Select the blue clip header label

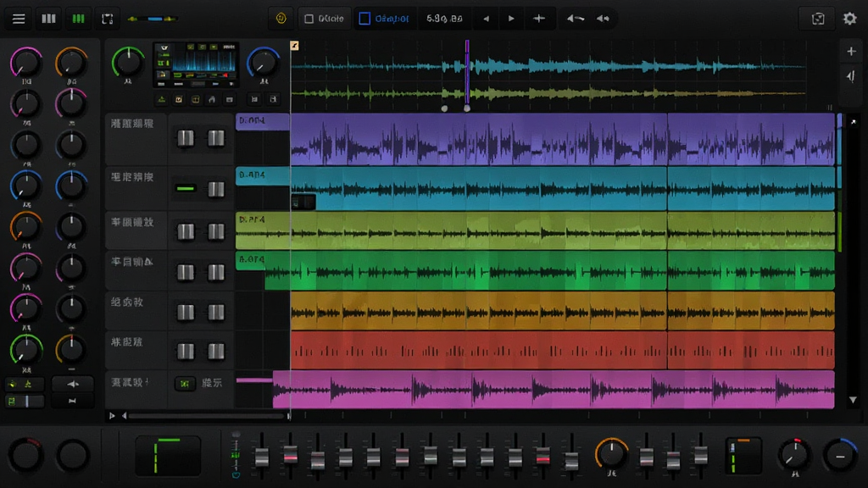[263, 175]
